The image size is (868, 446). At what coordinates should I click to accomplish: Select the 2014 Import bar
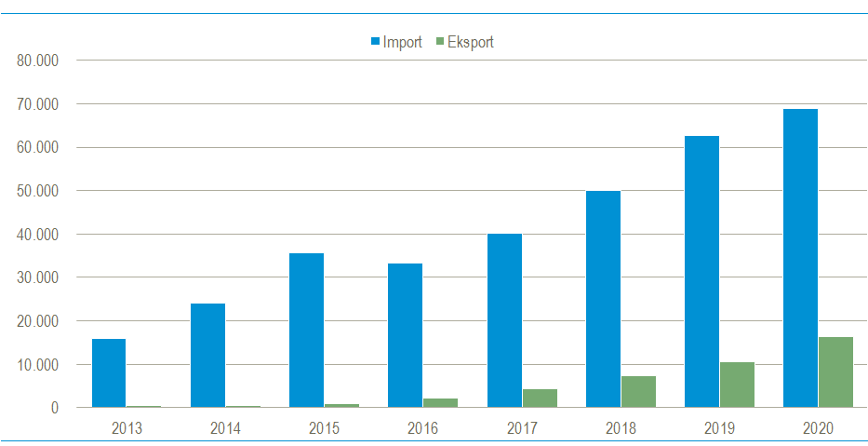click(207, 355)
